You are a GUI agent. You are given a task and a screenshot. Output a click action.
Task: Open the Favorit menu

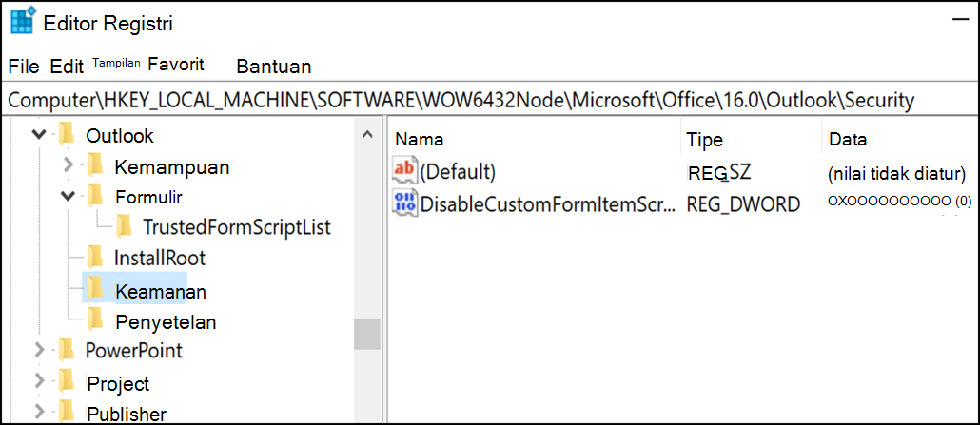[176, 64]
